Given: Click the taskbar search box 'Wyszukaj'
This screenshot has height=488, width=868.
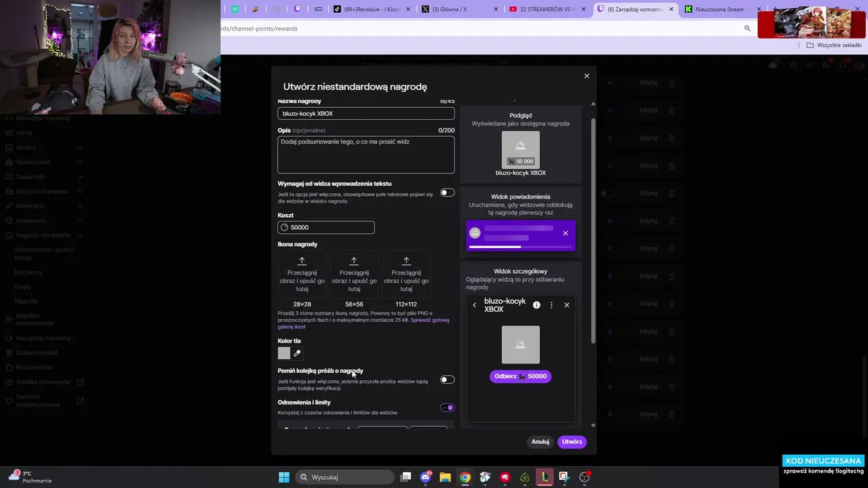Looking at the screenshot, I should tap(345, 477).
